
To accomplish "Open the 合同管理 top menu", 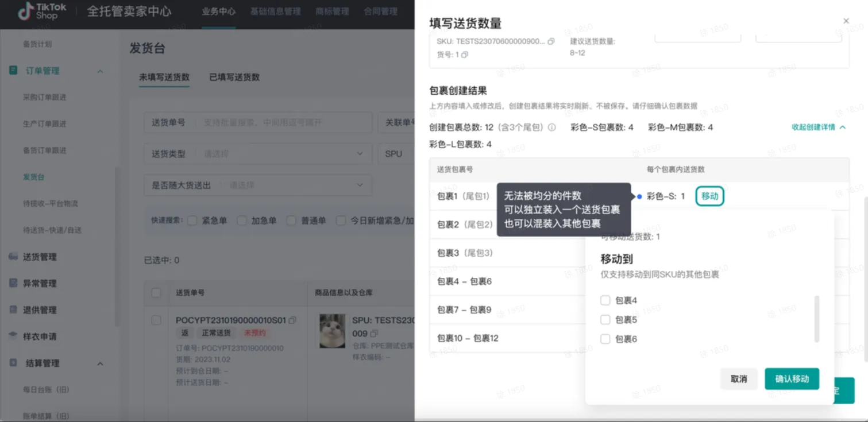I will pos(380,11).
